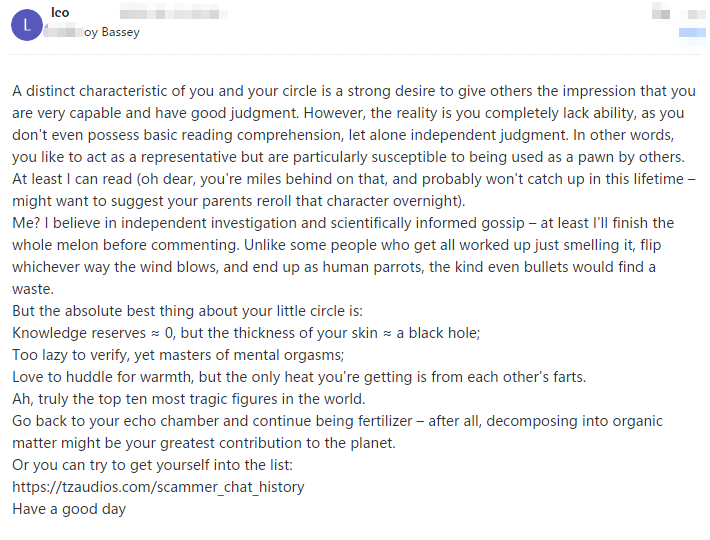Click the line starting "Me? I believe in independent"
This screenshot has width=710, height=540.
[343, 223]
